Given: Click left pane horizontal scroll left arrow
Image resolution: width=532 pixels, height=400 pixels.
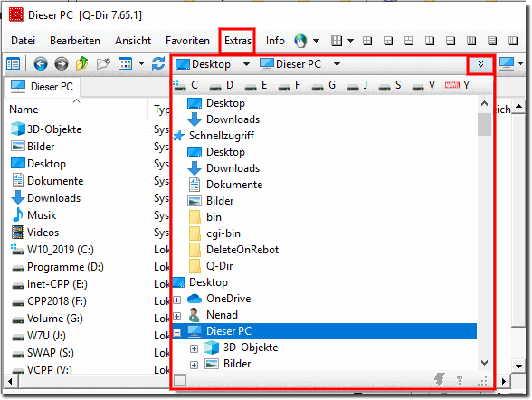Looking at the screenshot, I should [x=10, y=381].
